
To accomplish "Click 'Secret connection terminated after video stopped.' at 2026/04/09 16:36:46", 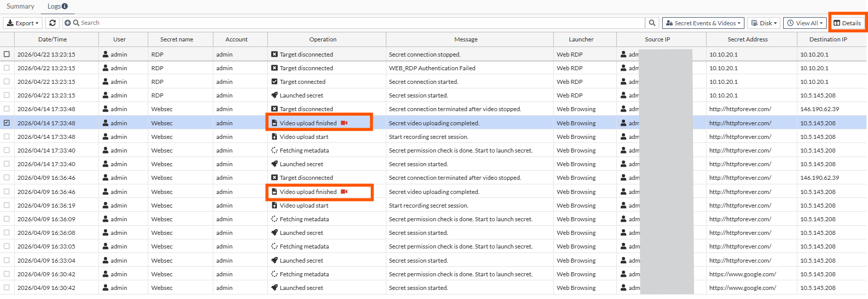I will coord(455,177).
